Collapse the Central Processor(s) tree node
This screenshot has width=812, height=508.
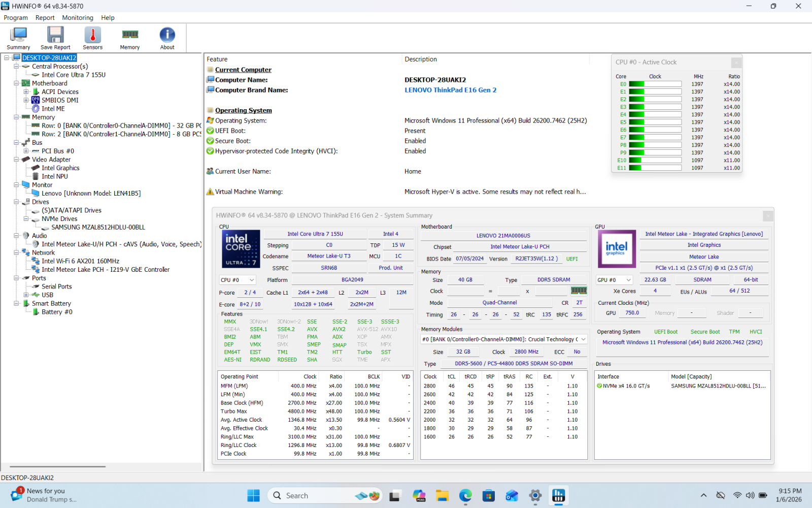click(x=16, y=66)
